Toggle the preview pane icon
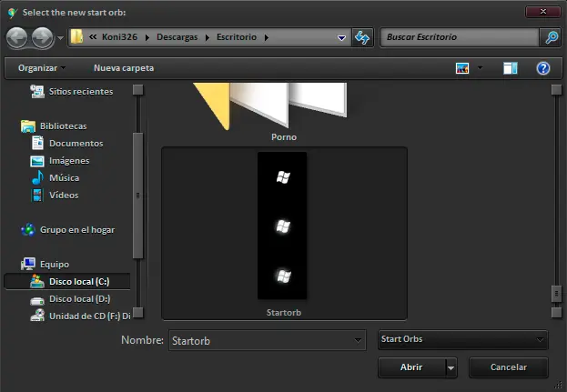This screenshot has height=392, width=567. 511,68
